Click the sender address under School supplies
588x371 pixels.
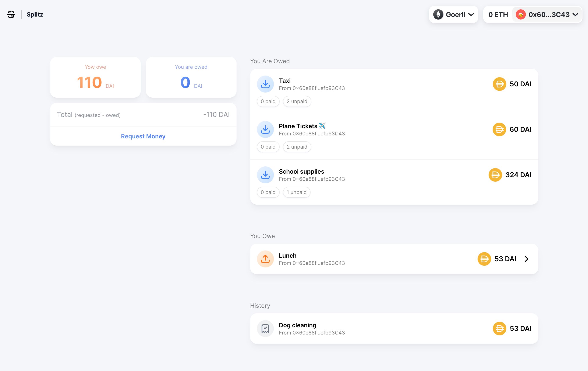pyautogui.click(x=312, y=179)
